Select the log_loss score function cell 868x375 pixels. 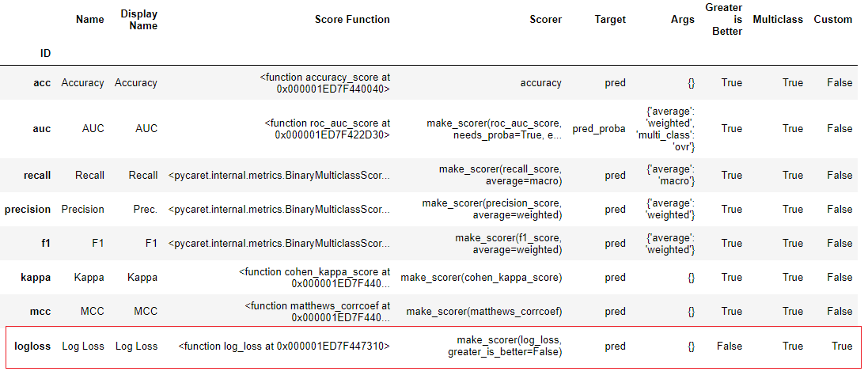pos(284,347)
